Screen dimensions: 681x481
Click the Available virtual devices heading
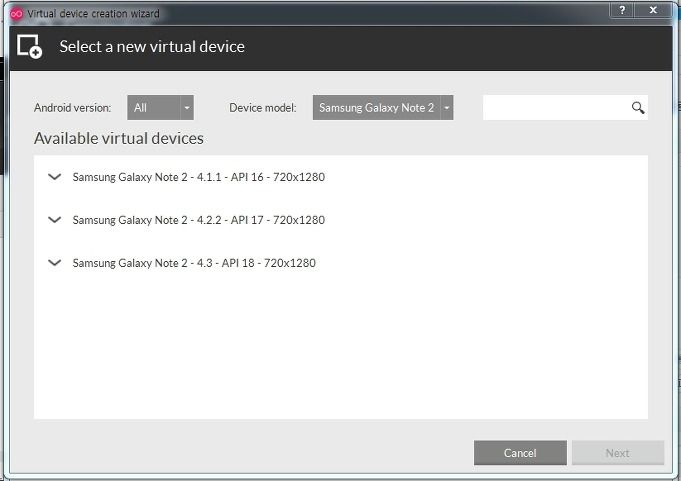tap(119, 138)
